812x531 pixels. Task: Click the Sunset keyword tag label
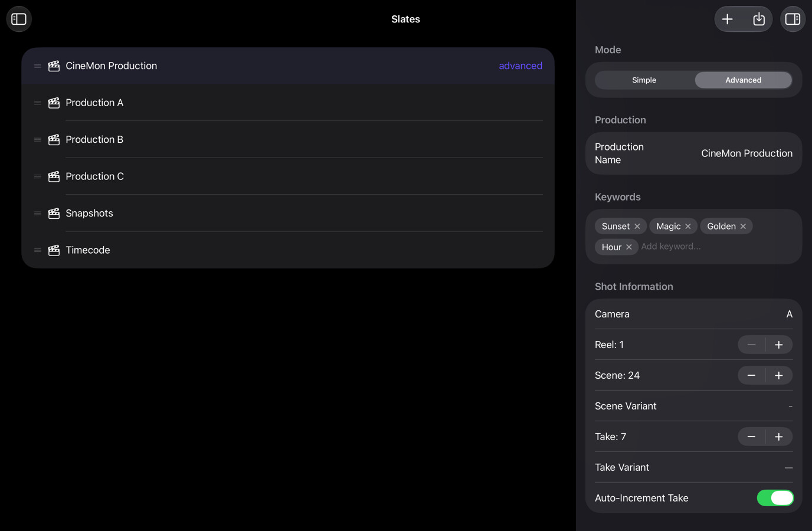click(615, 227)
